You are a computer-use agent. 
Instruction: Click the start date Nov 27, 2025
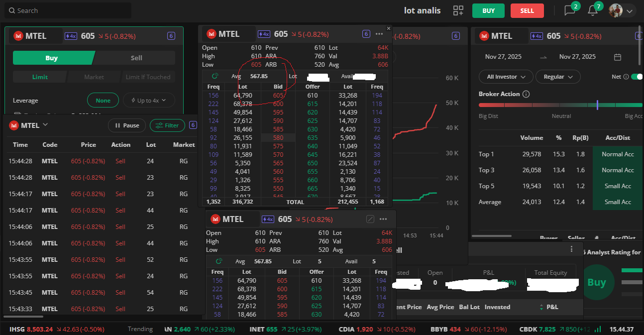503,57
